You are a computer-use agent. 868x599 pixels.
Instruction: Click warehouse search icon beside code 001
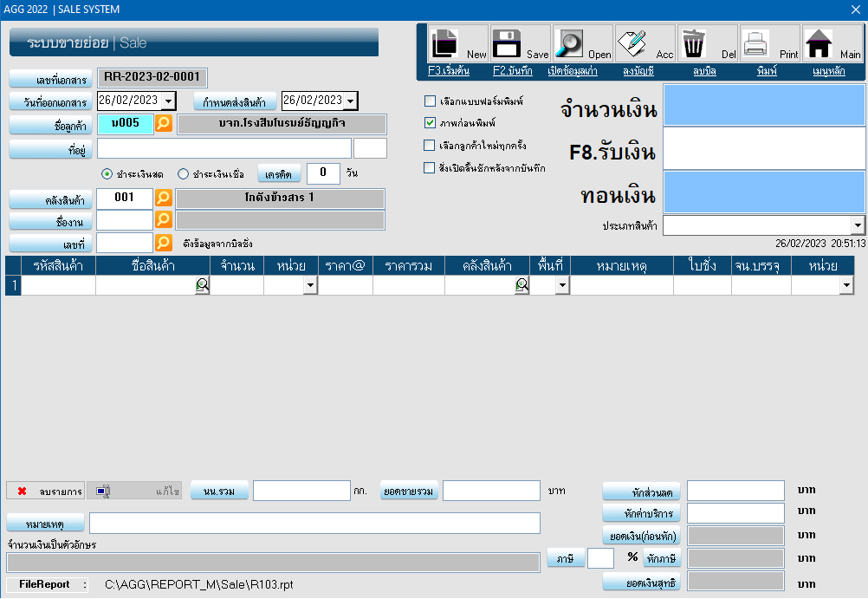coord(164,198)
